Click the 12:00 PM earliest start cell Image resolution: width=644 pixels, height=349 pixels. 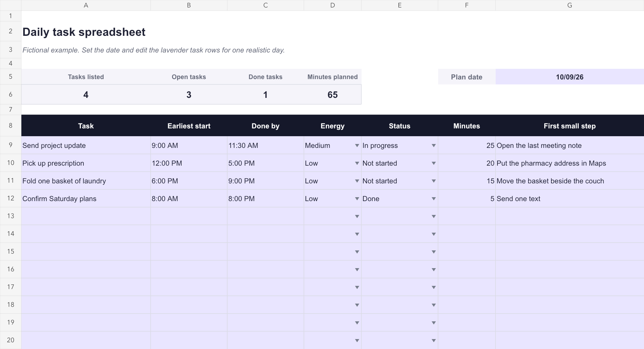click(x=189, y=163)
